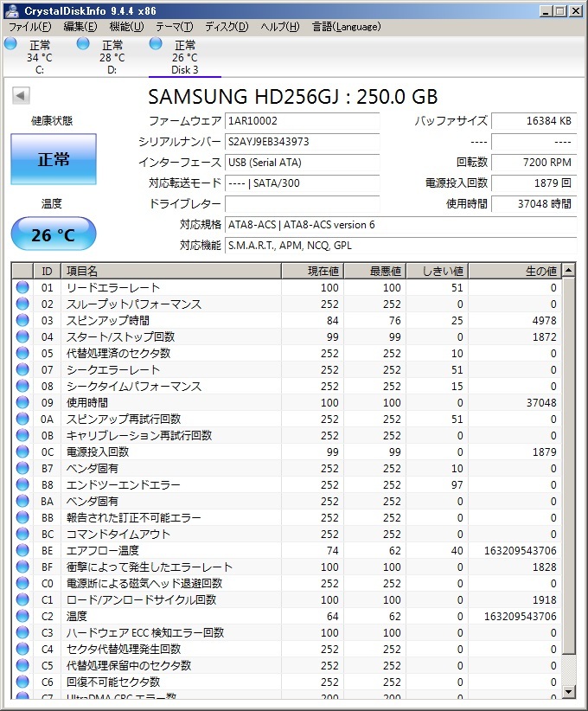Click the status icon for row BE エアフロー温度
The width and height of the screenshot is (588, 711).
click(22, 550)
